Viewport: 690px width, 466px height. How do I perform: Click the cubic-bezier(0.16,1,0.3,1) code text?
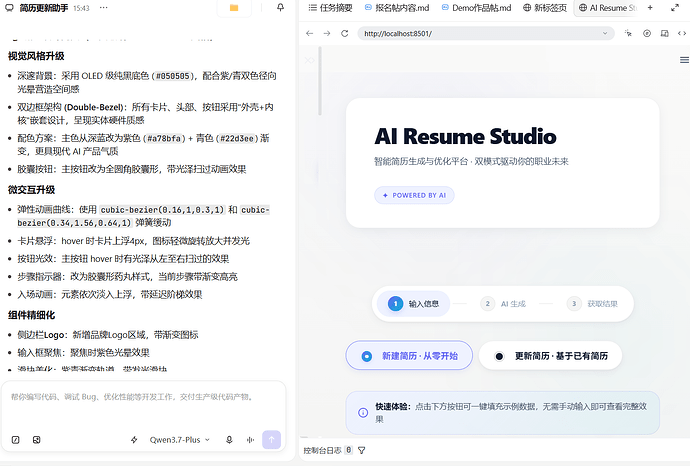pyautogui.click(x=162, y=210)
